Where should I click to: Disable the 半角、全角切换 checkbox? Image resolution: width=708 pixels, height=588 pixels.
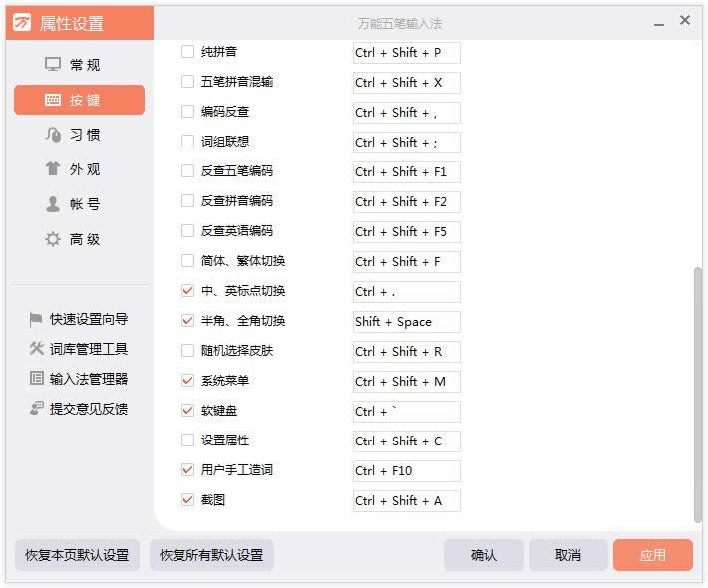click(x=187, y=321)
